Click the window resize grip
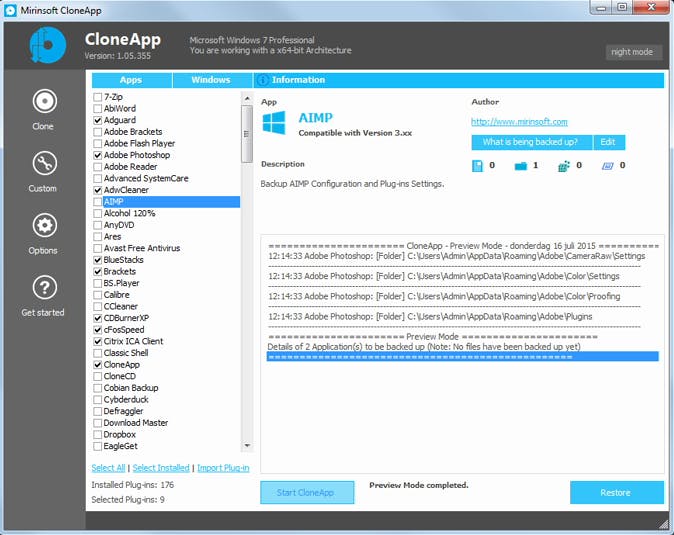 coord(664,524)
